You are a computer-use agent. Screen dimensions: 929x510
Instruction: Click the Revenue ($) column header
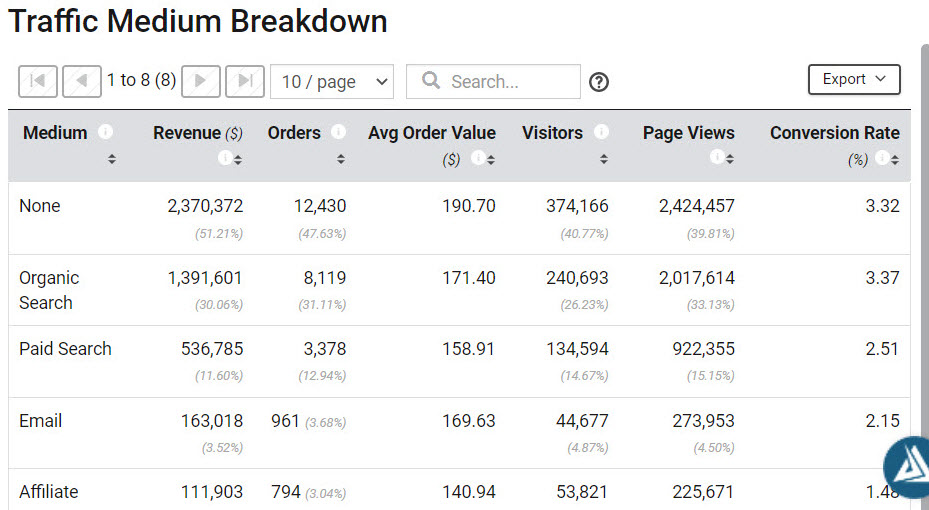198,133
